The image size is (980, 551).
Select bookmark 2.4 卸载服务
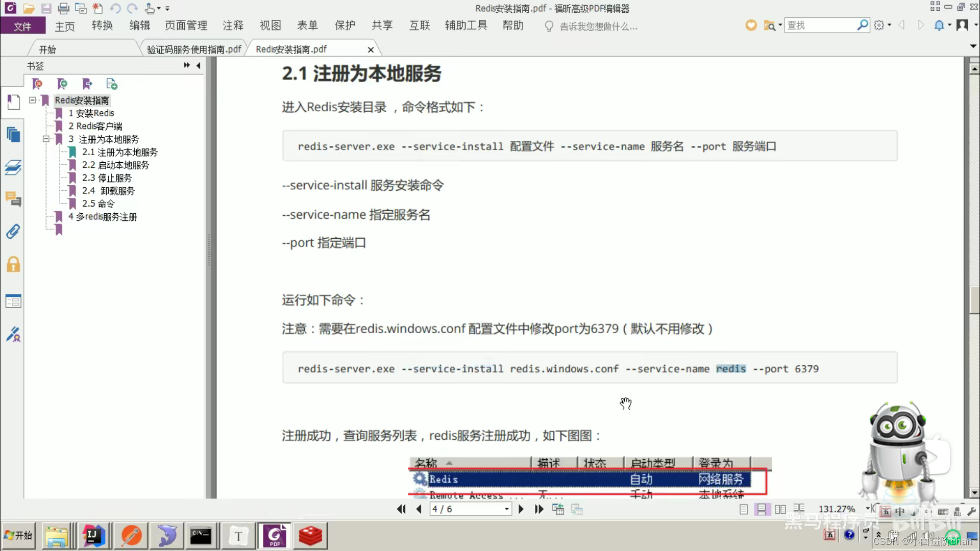[108, 190]
